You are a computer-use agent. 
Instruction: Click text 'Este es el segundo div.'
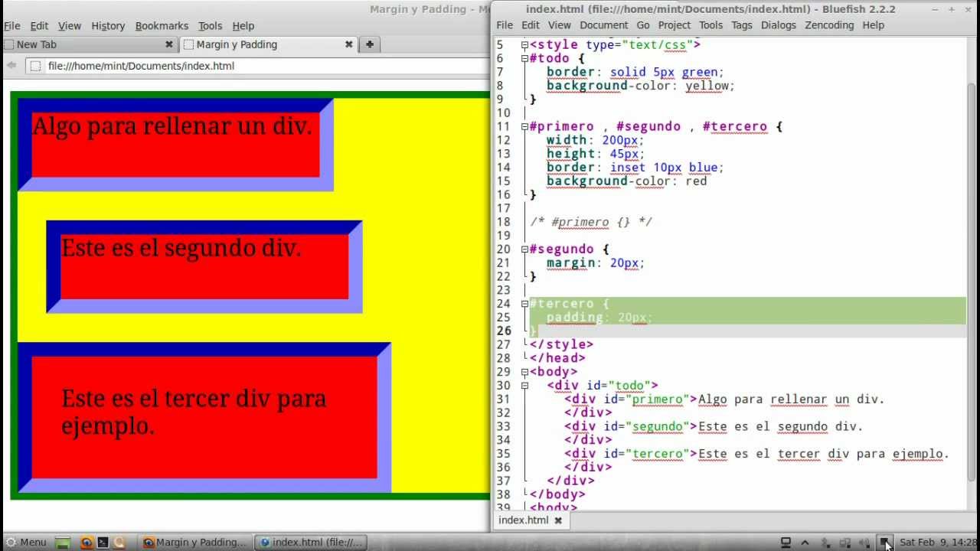pos(181,247)
